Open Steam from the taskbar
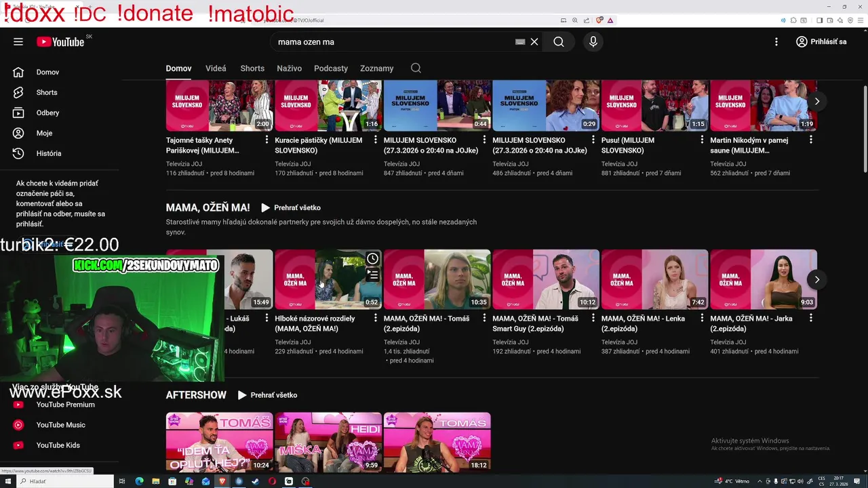Screen dimensions: 868x488 (256, 481)
